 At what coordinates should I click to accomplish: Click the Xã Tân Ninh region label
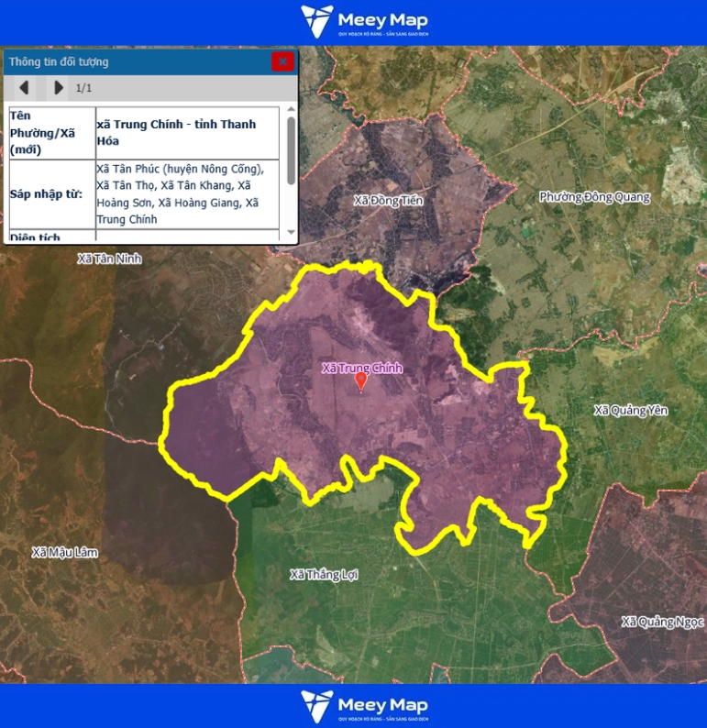coord(110,259)
